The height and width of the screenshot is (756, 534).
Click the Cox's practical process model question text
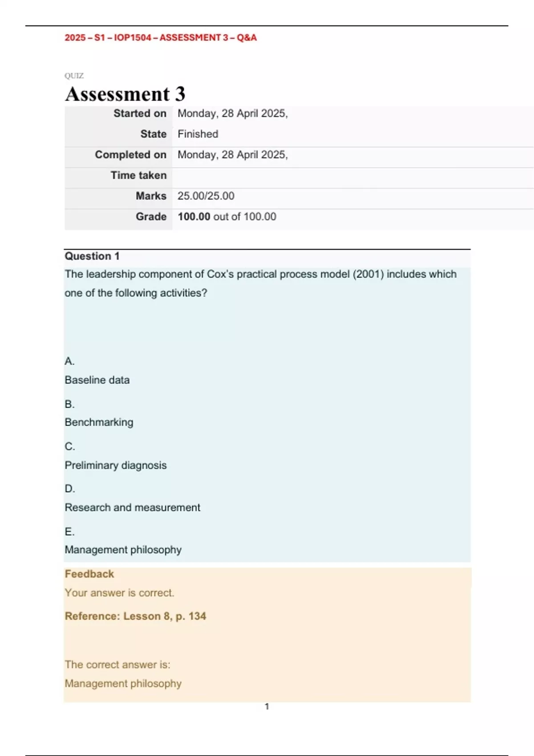click(261, 283)
